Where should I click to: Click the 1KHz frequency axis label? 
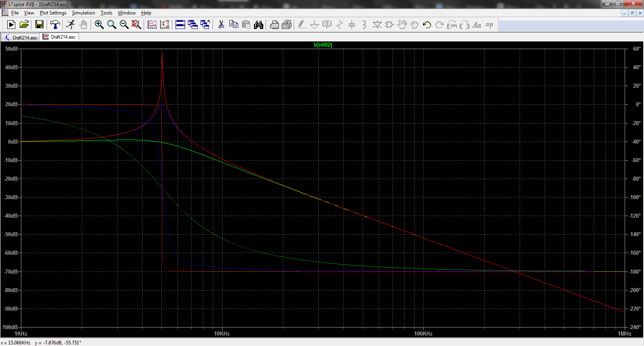(21, 334)
